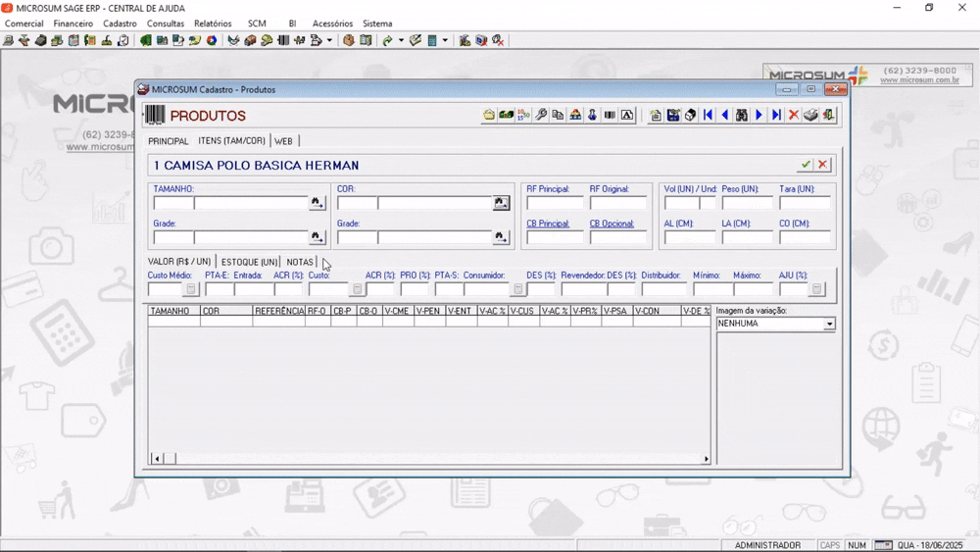Open dropdown arrow next to toolbar calculator icon
This screenshot has height=552, width=980.
click(x=445, y=40)
